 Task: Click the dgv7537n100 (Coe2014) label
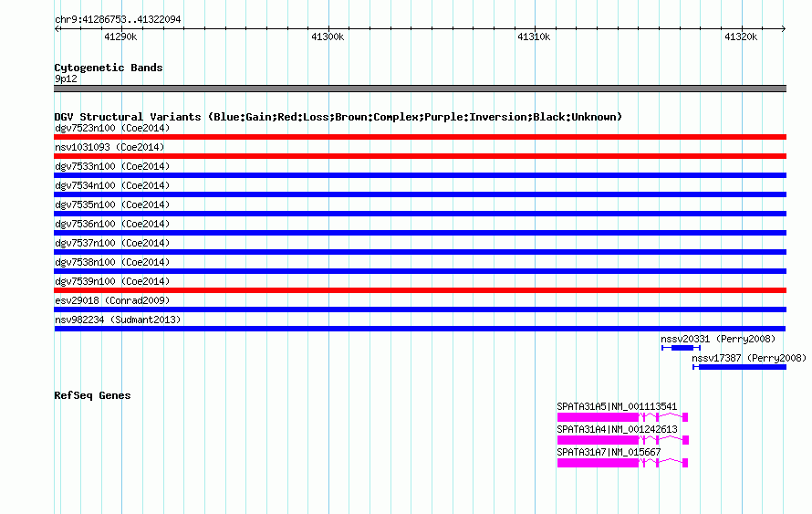click(x=112, y=243)
